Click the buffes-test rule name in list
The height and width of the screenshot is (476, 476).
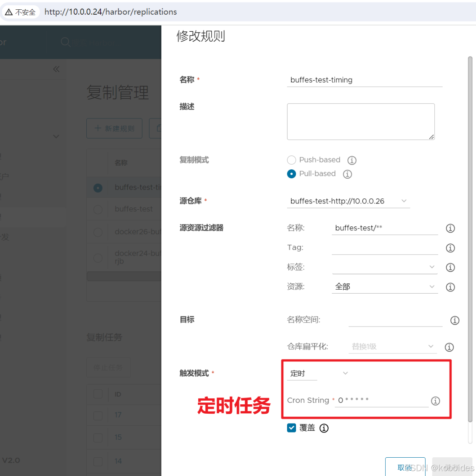[134, 209]
